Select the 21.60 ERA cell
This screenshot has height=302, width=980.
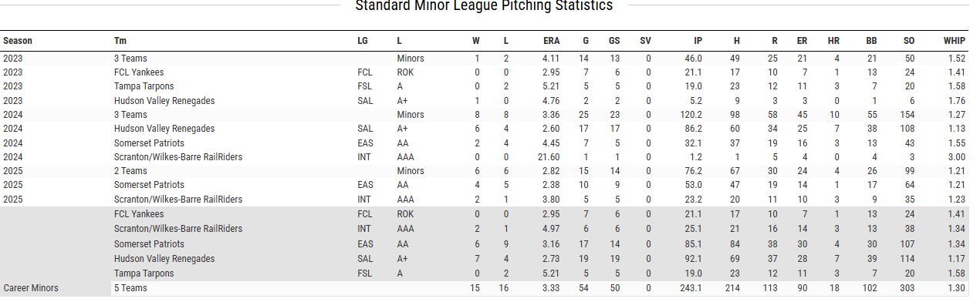549,157
